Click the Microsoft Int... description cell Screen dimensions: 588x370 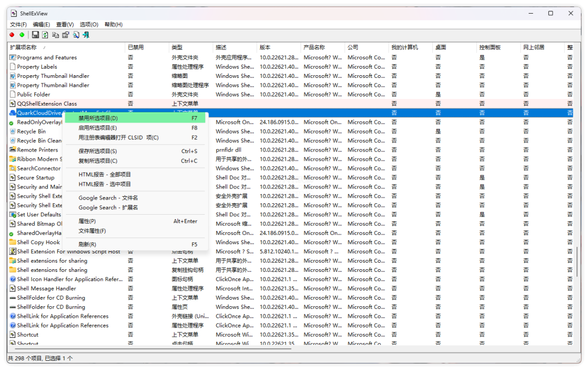click(234, 289)
